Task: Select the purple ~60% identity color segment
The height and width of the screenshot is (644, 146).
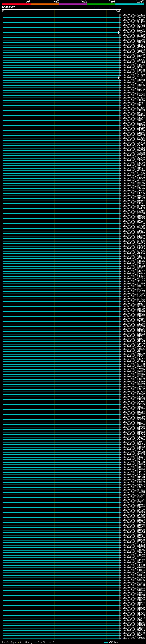Action: click(x=73, y=4)
